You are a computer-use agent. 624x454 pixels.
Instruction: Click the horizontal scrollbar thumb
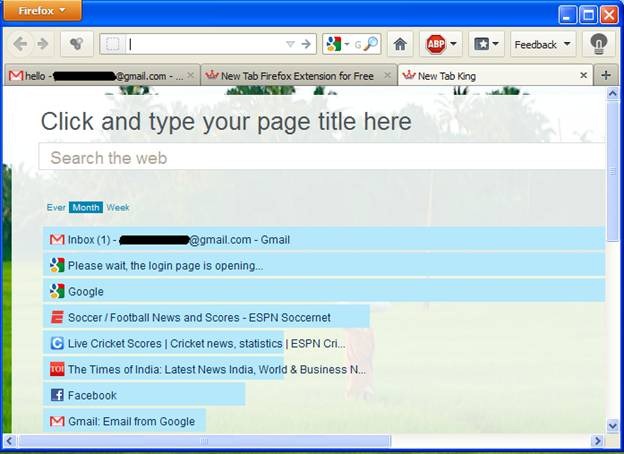[x=205, y=440]
